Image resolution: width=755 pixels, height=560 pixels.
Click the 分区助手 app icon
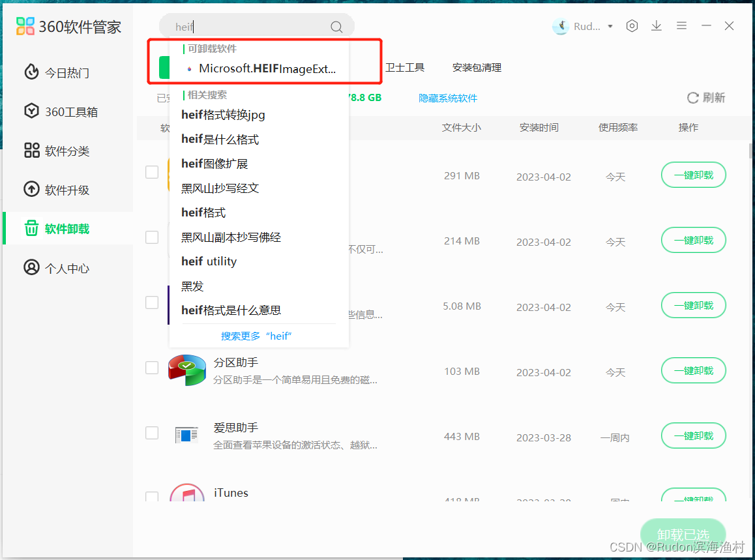(x=187, y=370)
